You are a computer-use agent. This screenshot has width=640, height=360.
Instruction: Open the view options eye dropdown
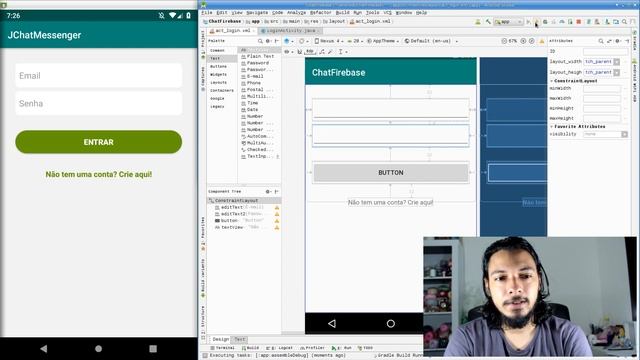(x=289, y=52)
